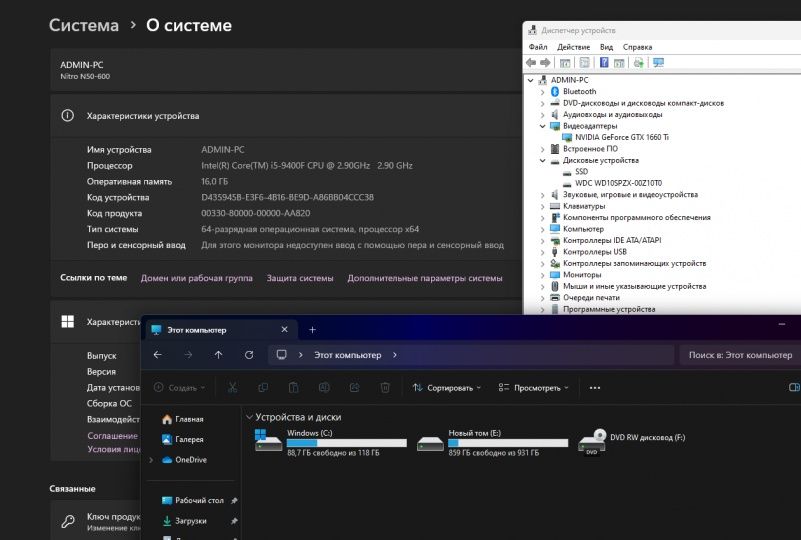Click the Delete trash icon in Explorer
The width and height of the screenshot is (801, 540).
[385, 388]
